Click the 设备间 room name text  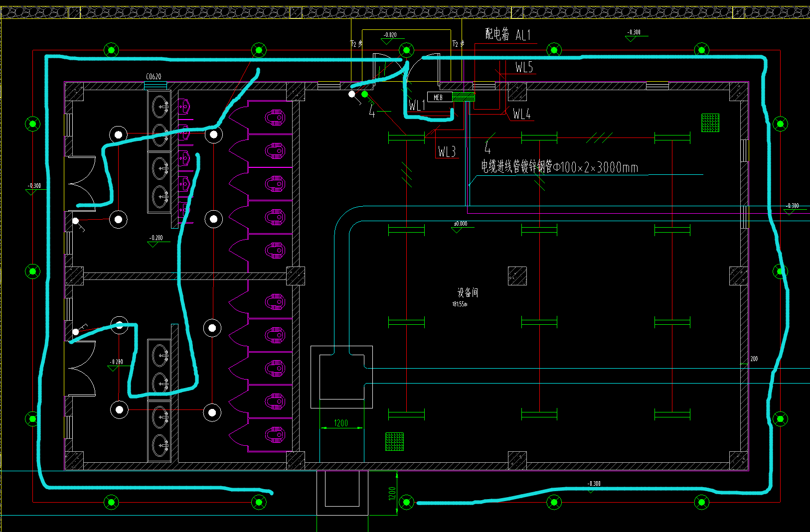(468, 292)
